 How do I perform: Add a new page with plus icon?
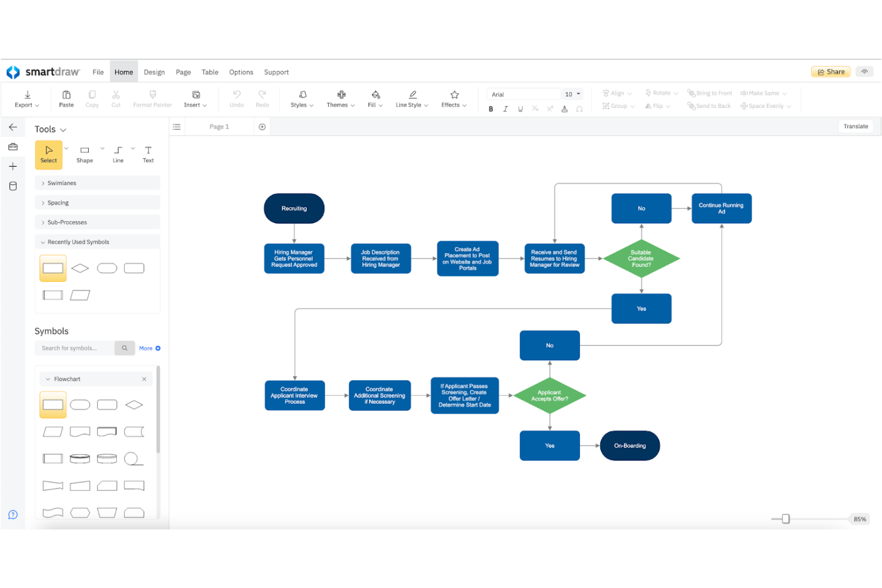coord(262,127)
